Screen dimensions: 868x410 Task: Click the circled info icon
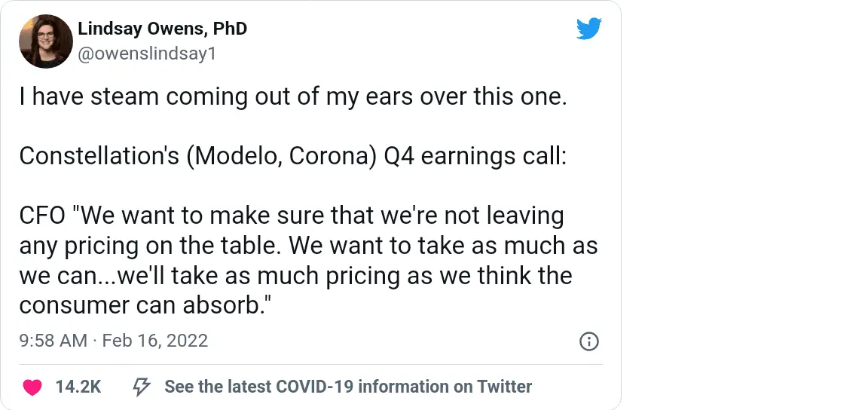(588, 341)
